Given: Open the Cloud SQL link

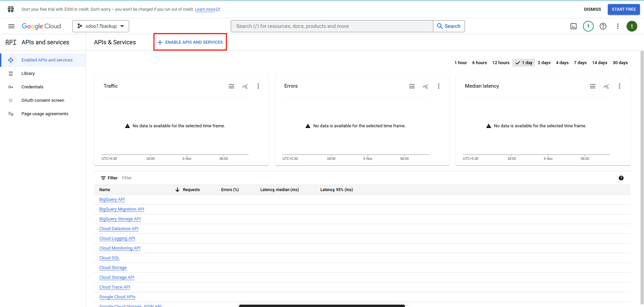Looking at the screenshot, I should click(109, 258).
